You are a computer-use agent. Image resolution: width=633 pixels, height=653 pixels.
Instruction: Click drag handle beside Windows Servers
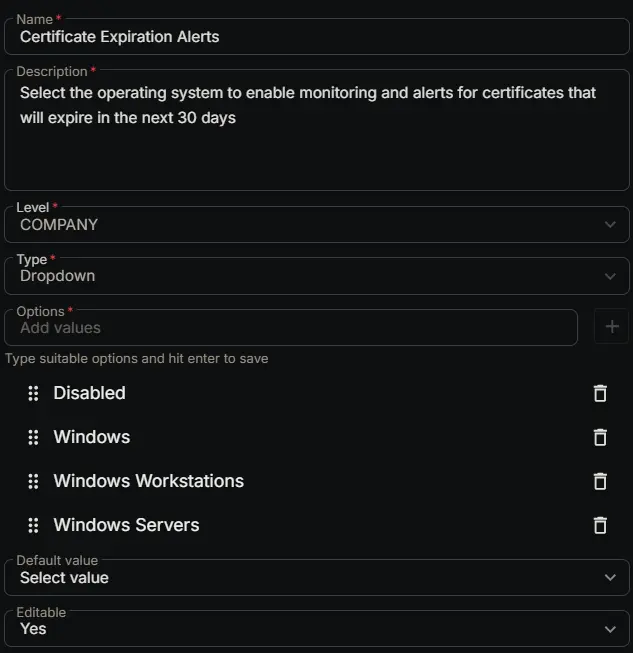coord(33,525)
